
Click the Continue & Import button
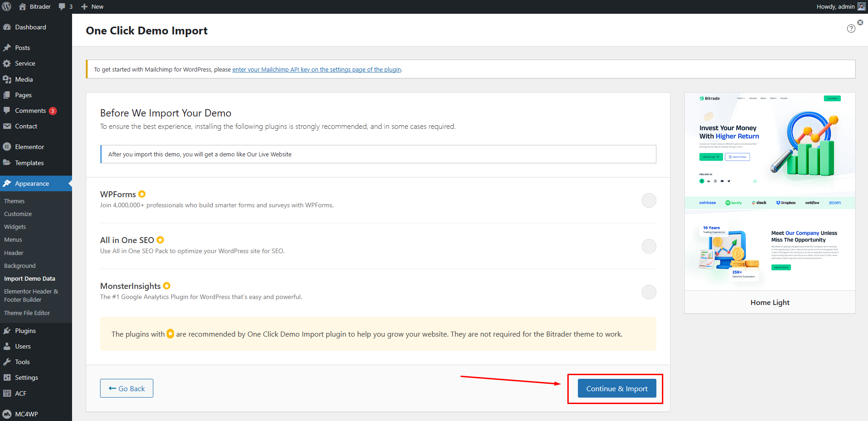pyautogui.click(x=616, y=388)
